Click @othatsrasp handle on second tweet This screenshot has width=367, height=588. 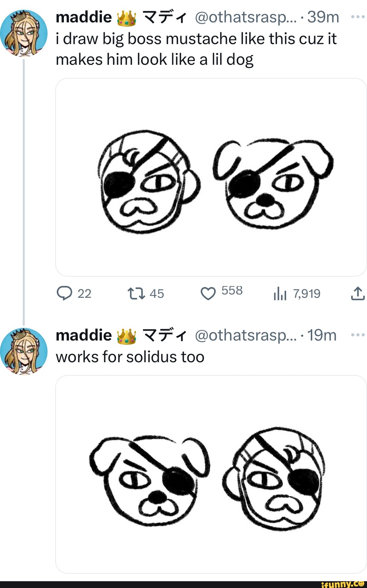click(245, 335)
